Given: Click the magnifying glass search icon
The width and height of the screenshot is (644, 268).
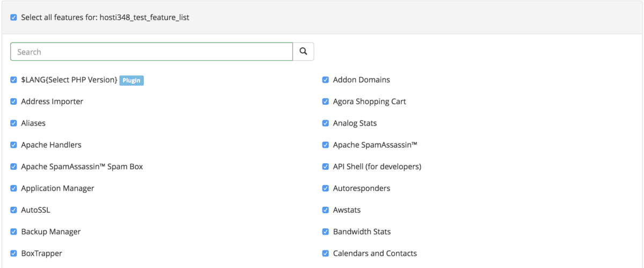Looking at the screenshot, I should 303,52.
